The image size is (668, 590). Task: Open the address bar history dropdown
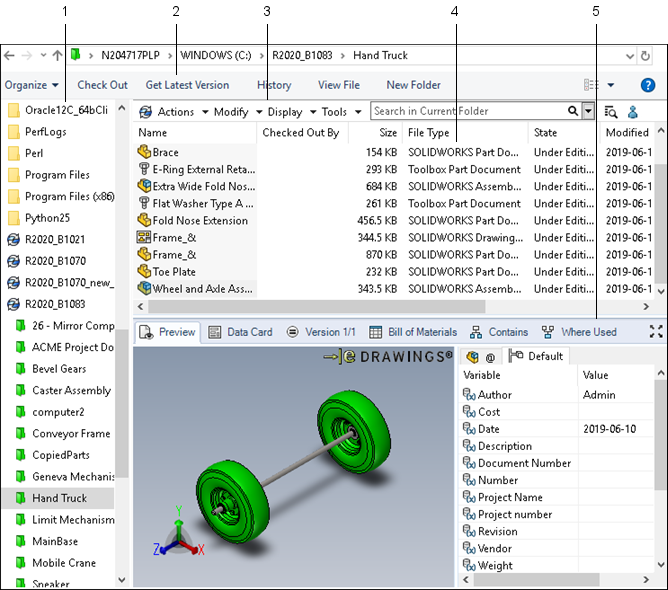click(x=630, y=56)
